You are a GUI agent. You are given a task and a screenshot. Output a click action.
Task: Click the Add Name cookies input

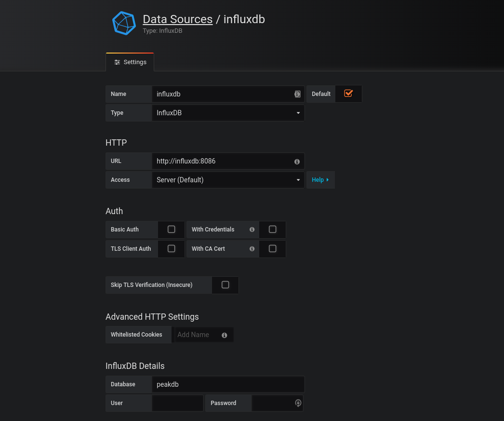pos(203,335)
